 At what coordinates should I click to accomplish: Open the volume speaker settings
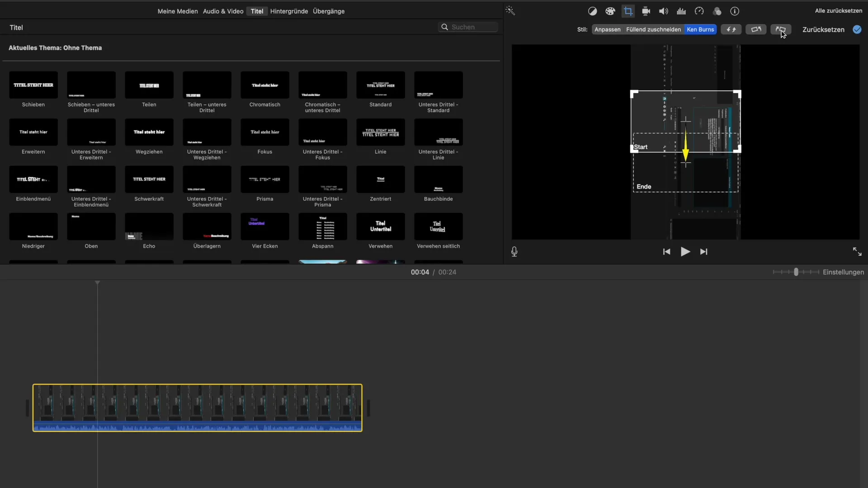pos(664,11)
